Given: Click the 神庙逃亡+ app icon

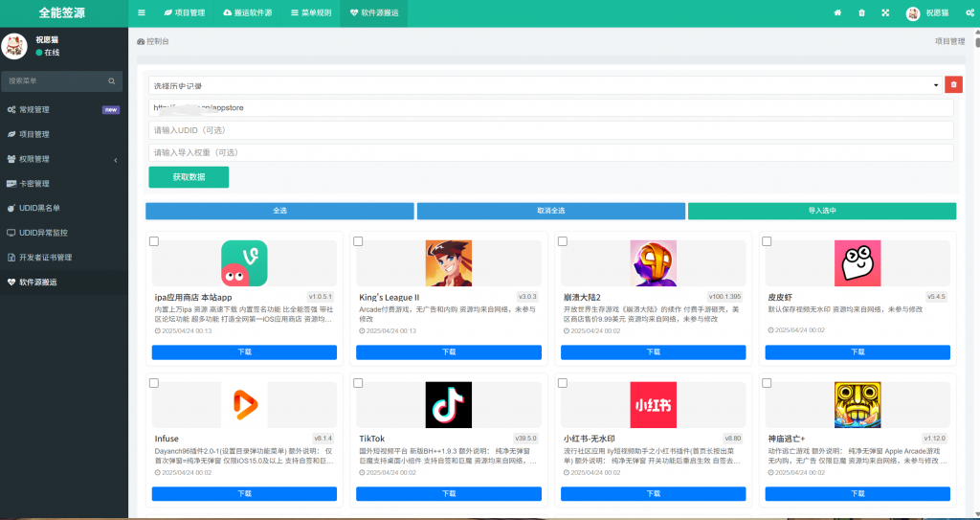Looking at the screenshot, I should (x=857, y=405).
